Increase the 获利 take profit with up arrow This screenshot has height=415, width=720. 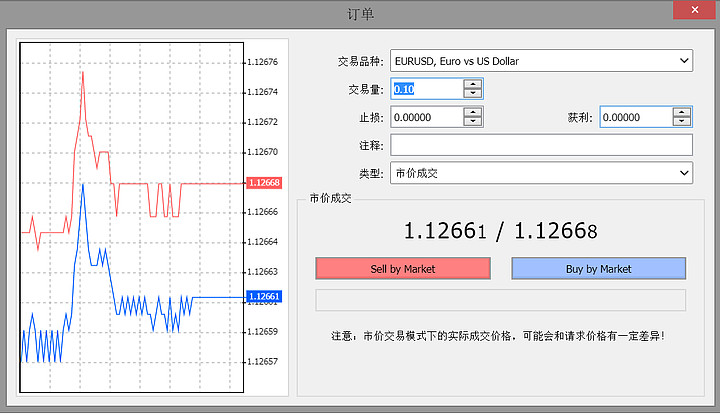682,112
